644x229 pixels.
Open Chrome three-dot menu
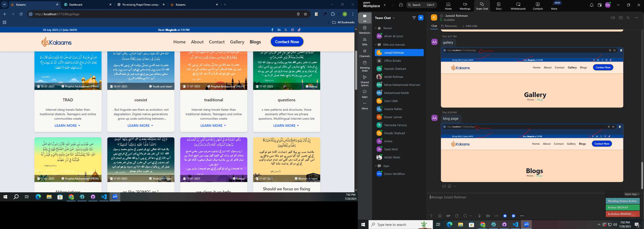pyautogui.click(x=353, y=14)
